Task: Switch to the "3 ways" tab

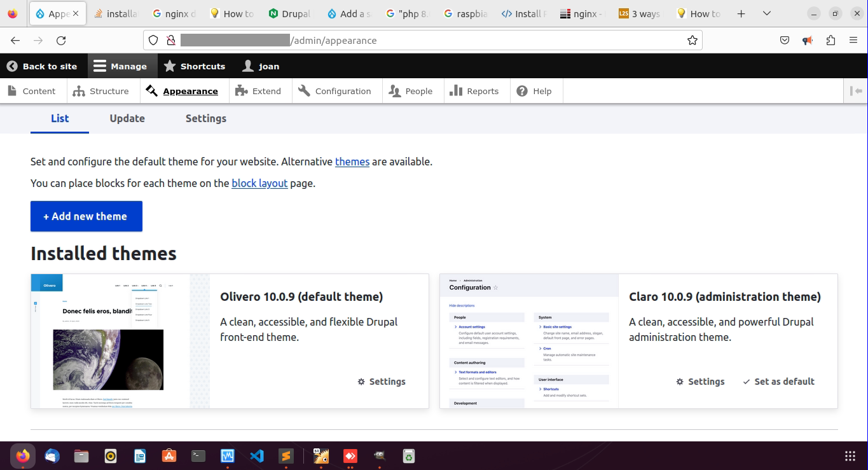Action: [x=640, y=13]
